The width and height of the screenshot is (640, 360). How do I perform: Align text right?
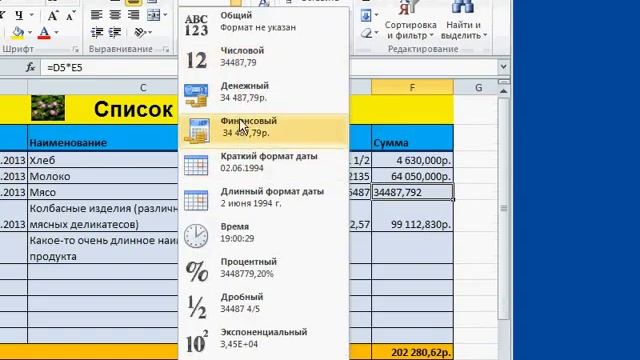click(133, 15)
